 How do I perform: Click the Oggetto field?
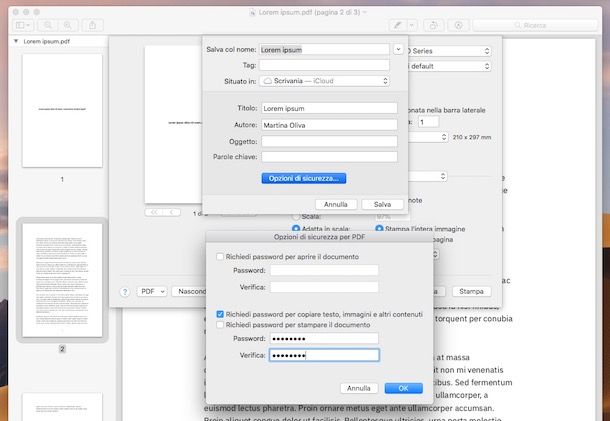[329, 141]
